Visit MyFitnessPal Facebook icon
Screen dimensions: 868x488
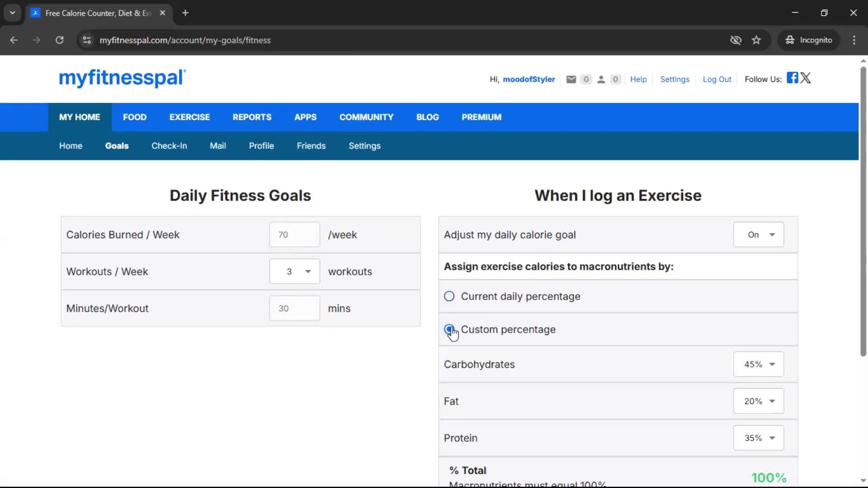(792, 78)
